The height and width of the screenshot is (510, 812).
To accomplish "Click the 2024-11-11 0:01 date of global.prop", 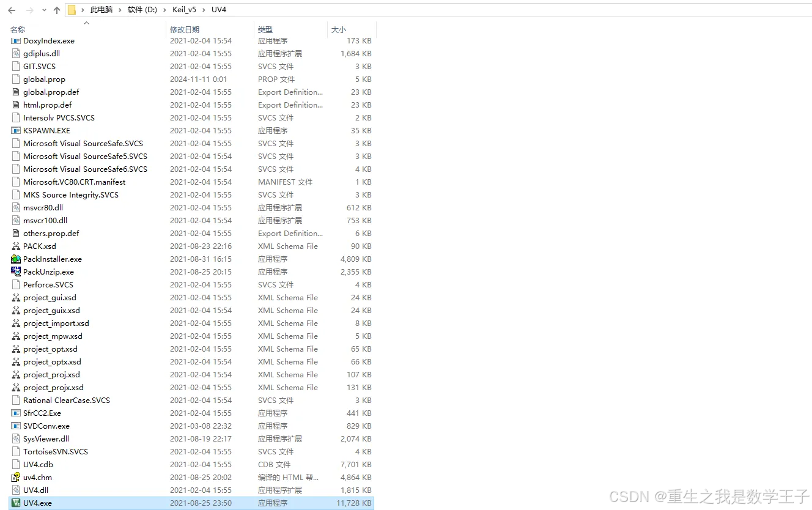I will tap(199, 79).
